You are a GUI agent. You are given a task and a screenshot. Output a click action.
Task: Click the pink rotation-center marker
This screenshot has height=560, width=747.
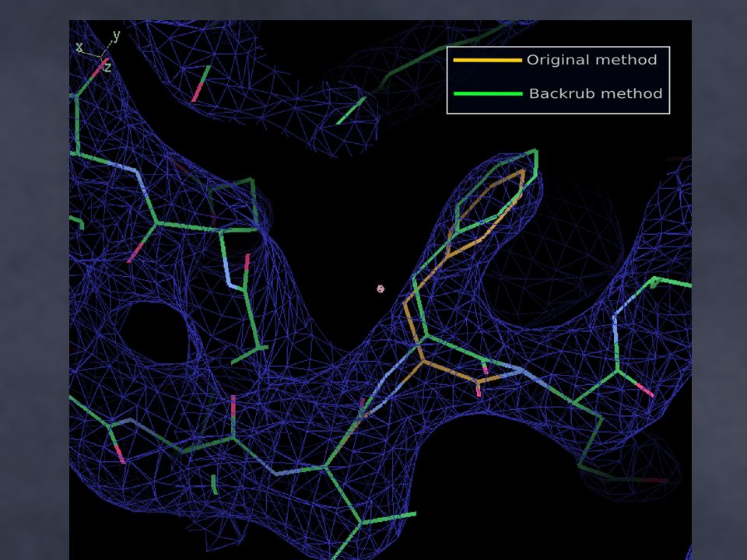coord(381,289)
